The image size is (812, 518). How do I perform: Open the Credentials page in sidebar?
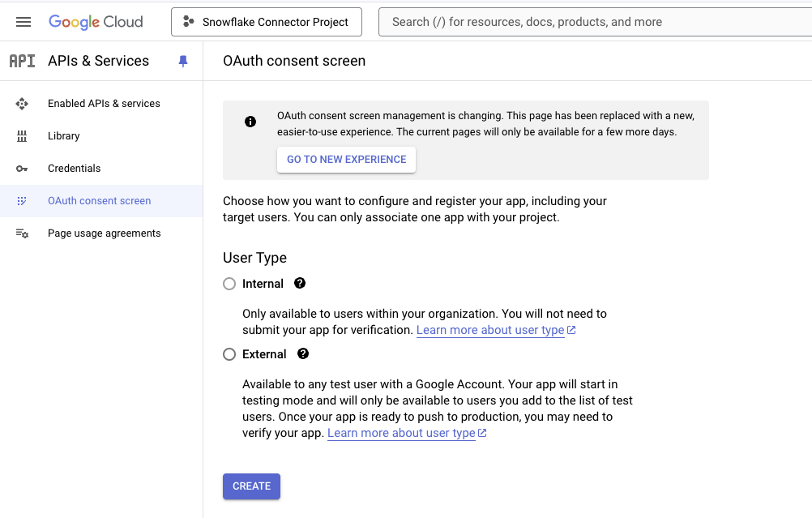point(75,169)
